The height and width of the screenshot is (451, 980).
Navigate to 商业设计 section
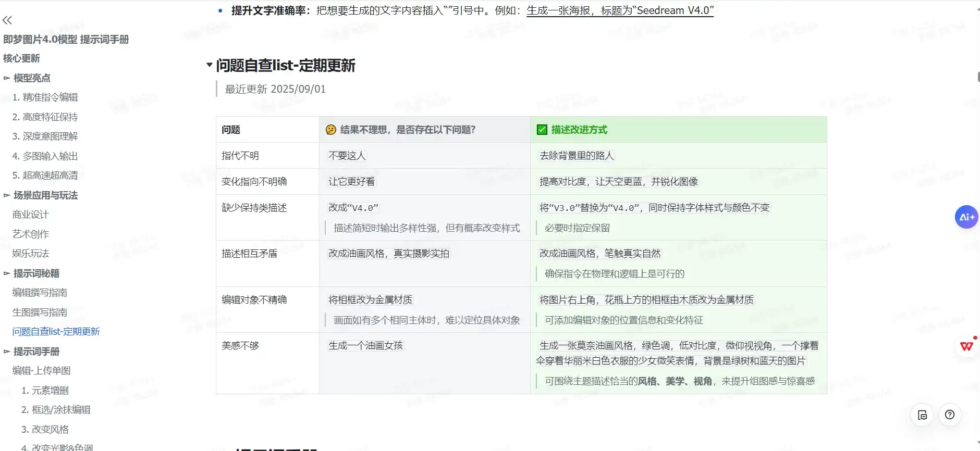point(31,215)
